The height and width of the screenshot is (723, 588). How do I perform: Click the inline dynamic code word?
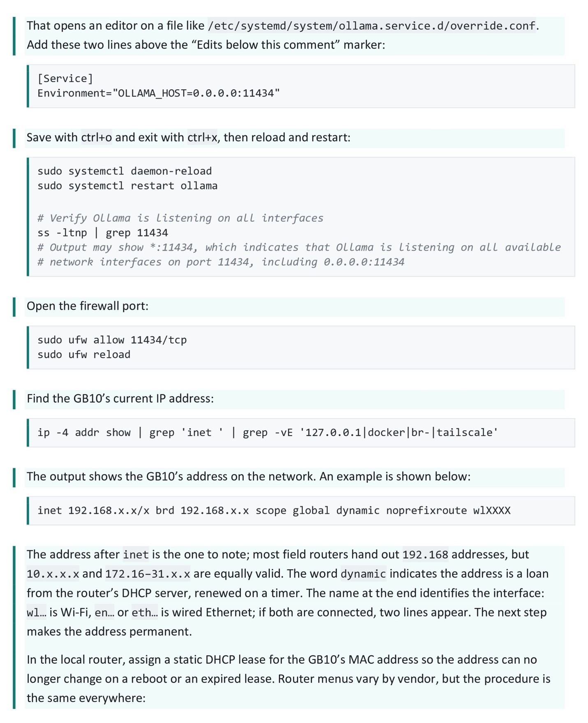pos(363,574)
